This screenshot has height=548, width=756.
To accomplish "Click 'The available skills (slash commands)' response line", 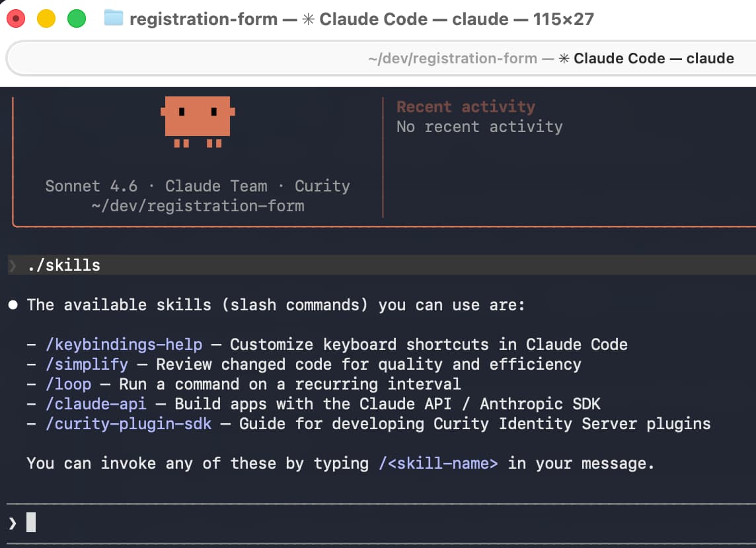I will point(276,305).
